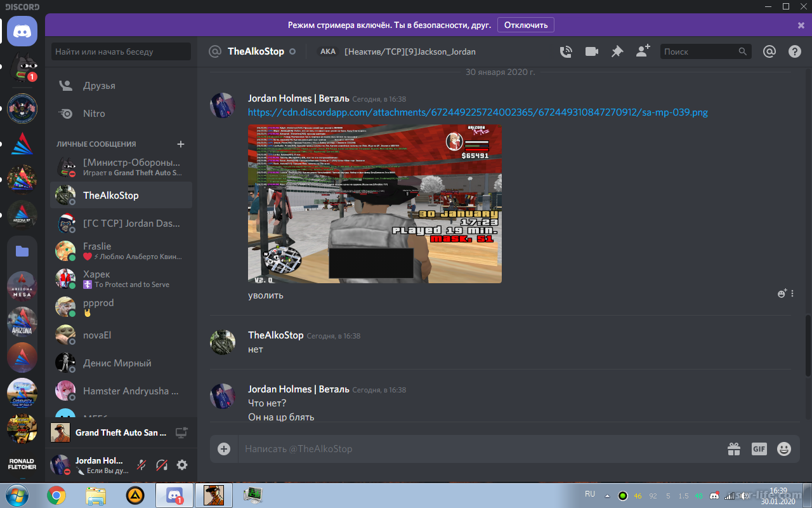Focus the 'Поиск' search field
Image resolution: width=812 pixels, height=508 pixels.
[705, 51]
